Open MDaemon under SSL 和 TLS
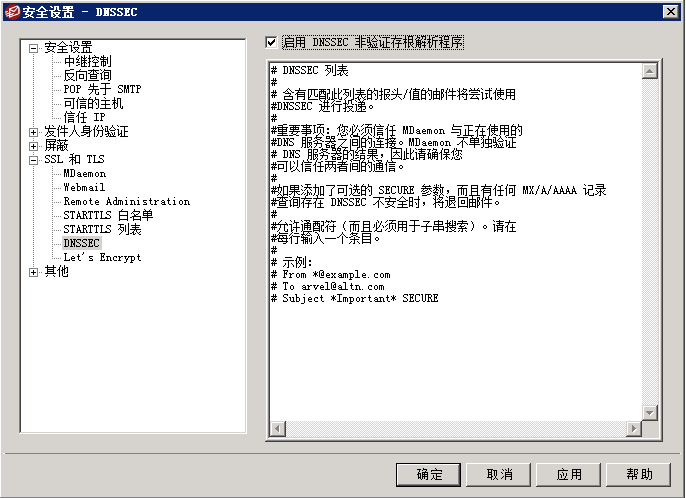The width and height of the screenshot is (686, 498). (x=85, y=173)
